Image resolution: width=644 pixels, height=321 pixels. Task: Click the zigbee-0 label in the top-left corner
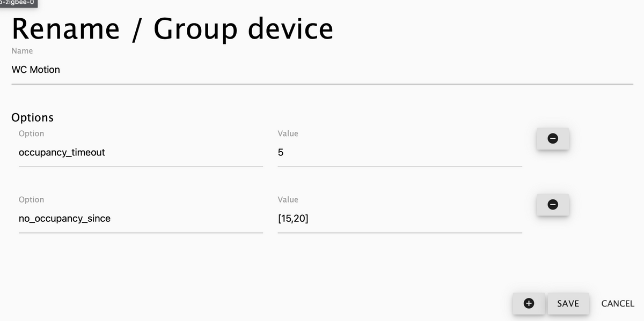coord(18,3)
